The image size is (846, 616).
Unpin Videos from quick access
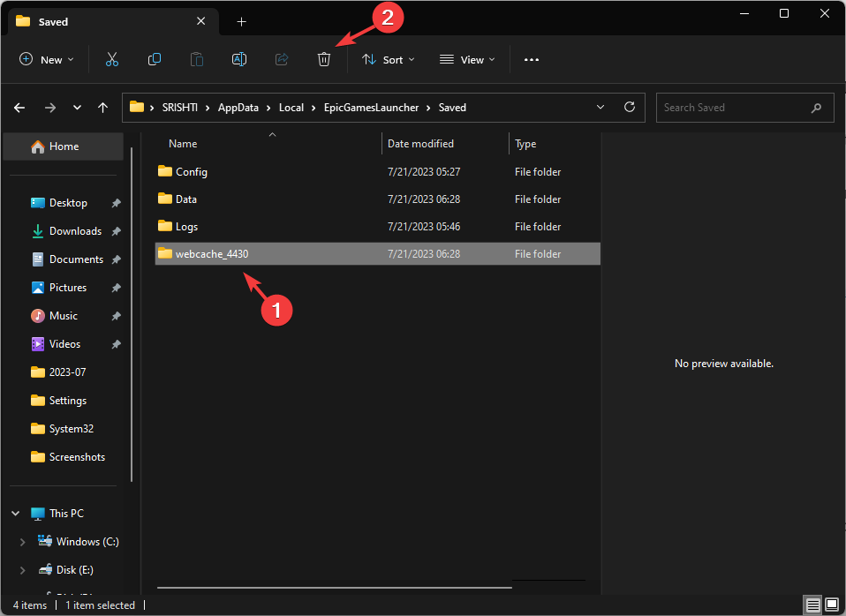[116, 344]
